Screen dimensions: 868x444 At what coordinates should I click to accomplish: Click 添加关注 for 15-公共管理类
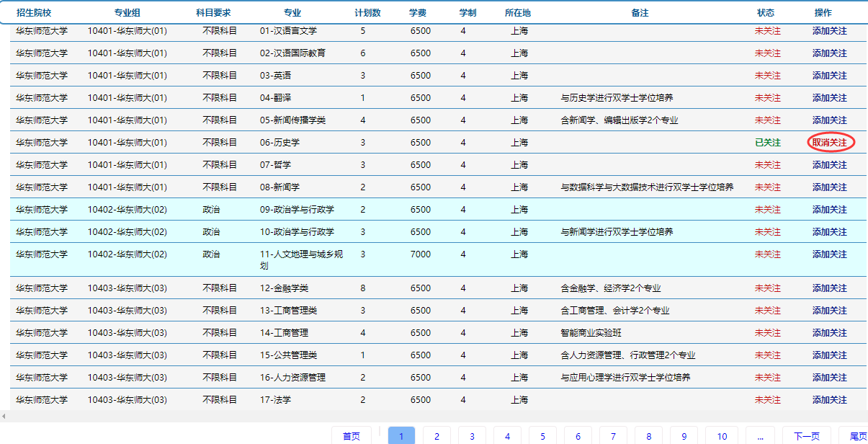click(x=829, y=355)
